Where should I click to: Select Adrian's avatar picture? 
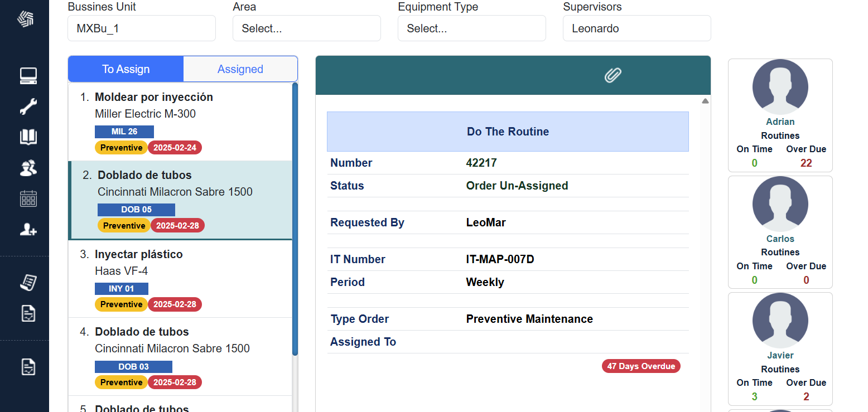point(780,87)
